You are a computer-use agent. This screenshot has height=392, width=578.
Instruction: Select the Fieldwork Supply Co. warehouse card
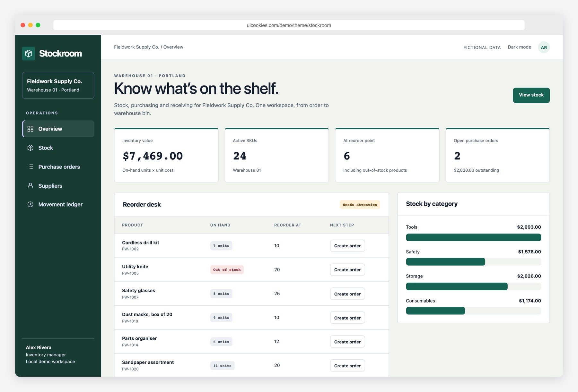58,85
